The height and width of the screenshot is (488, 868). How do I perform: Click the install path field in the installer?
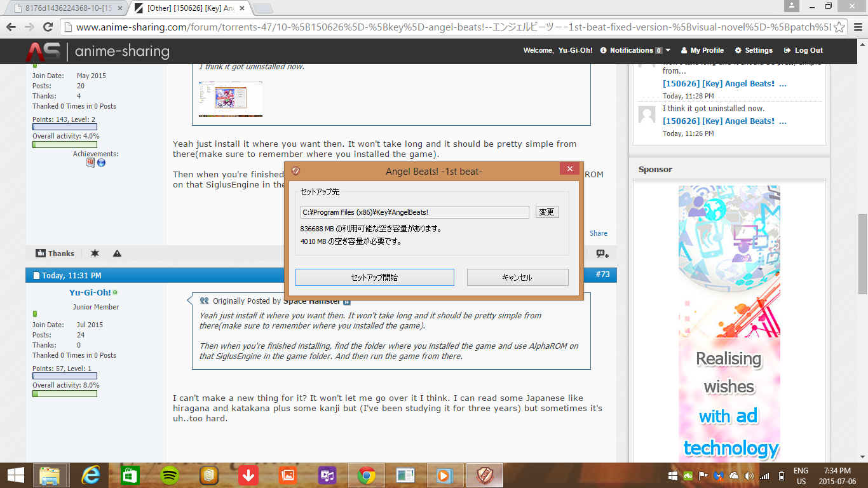tap(414, 212)
